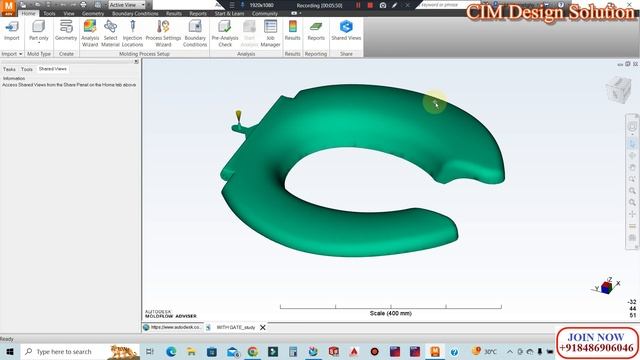Open the Reports ribbon tab
The image size is (640, 360).
(x=198, y=13)
